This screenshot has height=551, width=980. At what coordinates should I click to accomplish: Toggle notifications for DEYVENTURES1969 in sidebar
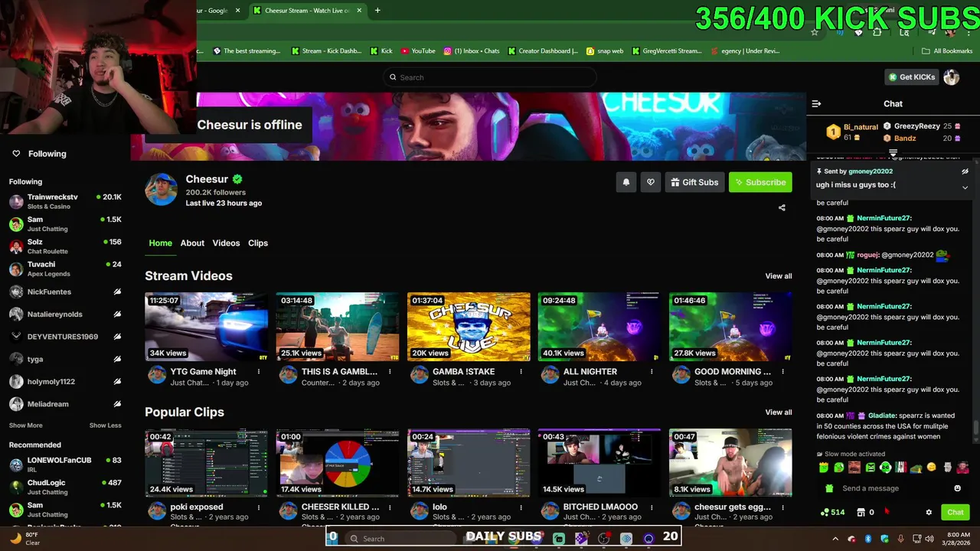[x=117, y=337]
